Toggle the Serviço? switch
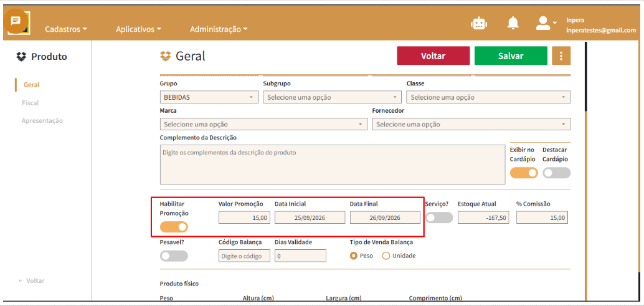This screenshot has height=306, width=644. point(439,218)
